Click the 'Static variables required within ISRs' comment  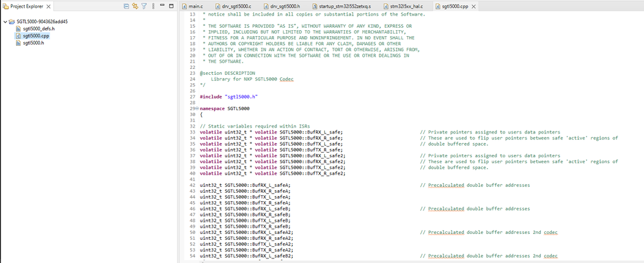tap(255, 126)
